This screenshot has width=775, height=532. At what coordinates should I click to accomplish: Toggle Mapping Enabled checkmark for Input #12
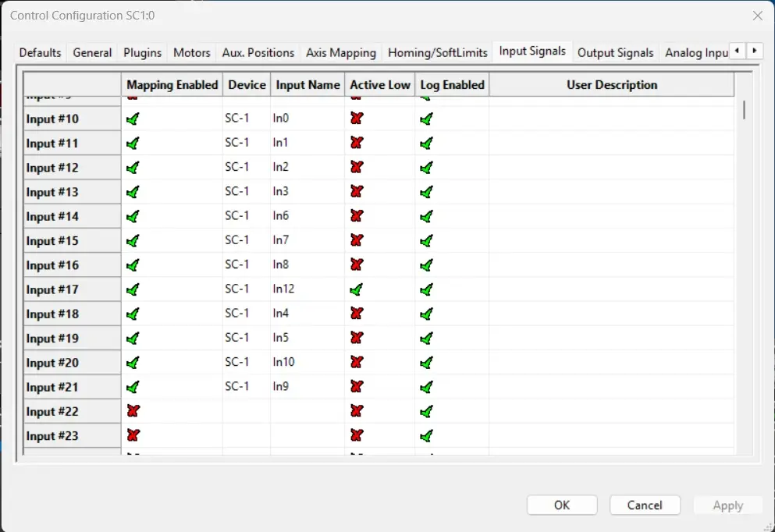tap(133, 168)
